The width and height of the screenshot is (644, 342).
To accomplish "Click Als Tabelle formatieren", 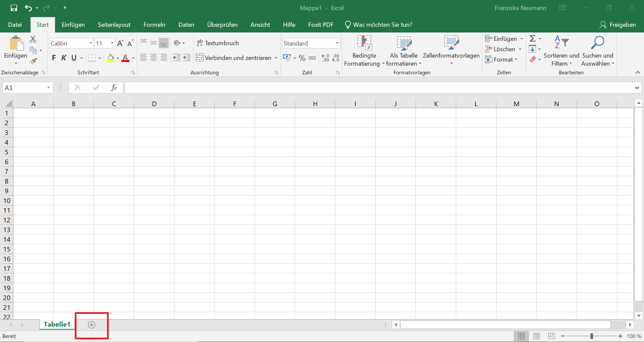I will 404,51.
